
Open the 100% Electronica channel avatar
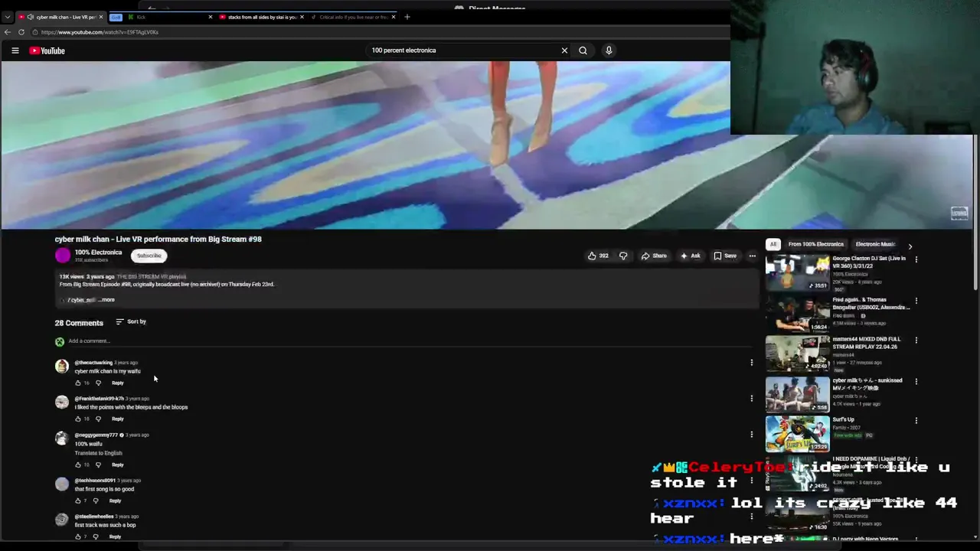coord(63,256)
